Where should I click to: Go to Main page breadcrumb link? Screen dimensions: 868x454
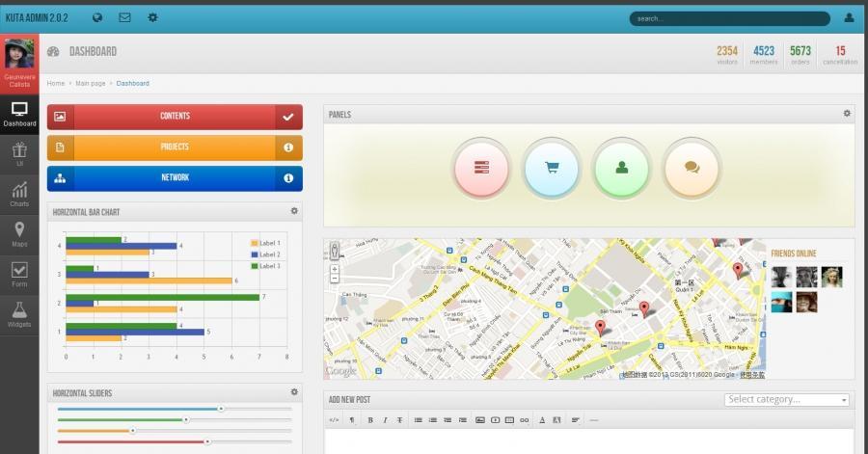[x=91, y=83]
